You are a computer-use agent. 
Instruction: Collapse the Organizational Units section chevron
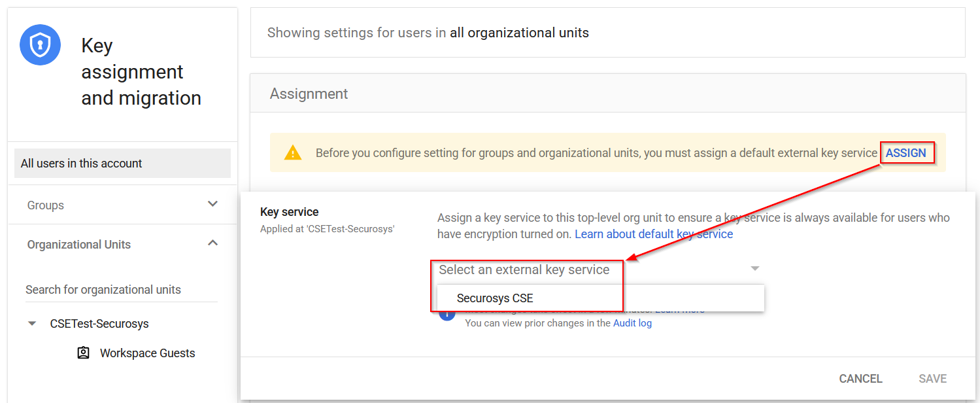(x=212, y=243)
